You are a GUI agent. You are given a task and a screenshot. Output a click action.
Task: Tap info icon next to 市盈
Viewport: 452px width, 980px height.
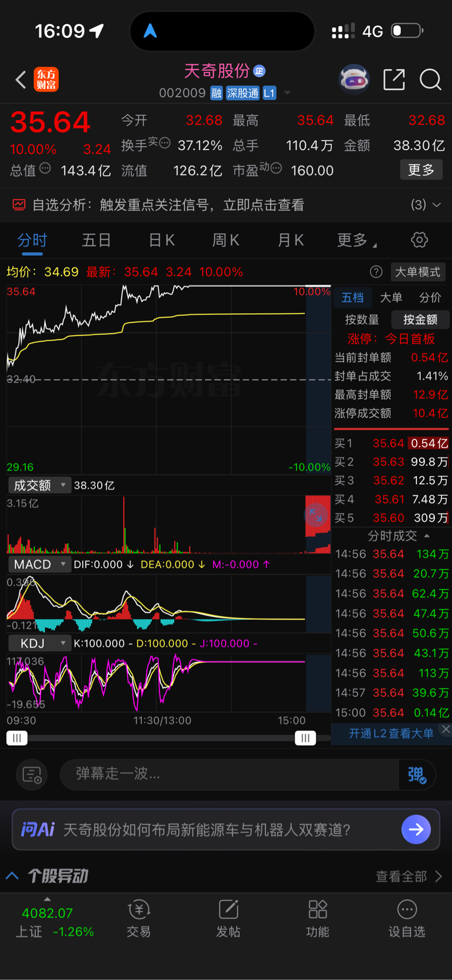[x=275, y=169]
